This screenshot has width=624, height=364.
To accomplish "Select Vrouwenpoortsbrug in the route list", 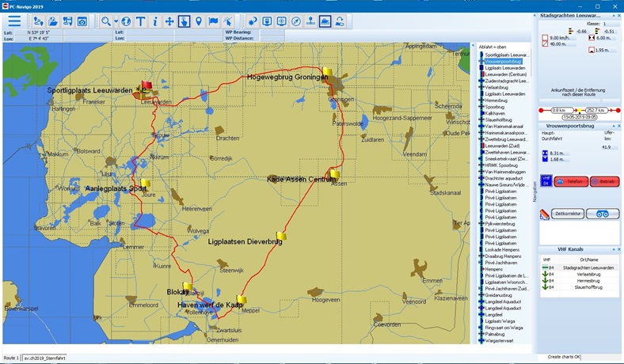I will point(504,61).
